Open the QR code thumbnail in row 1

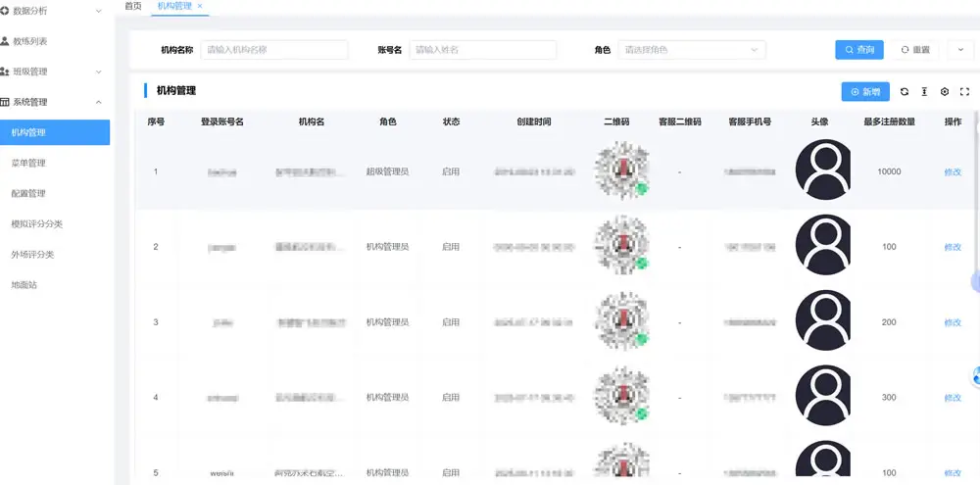[x=621, y=170]
